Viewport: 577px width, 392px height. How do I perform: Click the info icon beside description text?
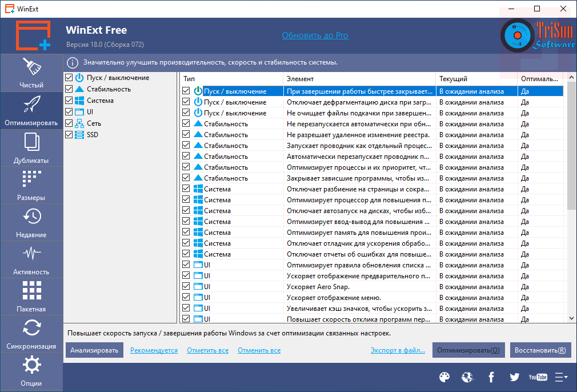click(x=73, y=63)
